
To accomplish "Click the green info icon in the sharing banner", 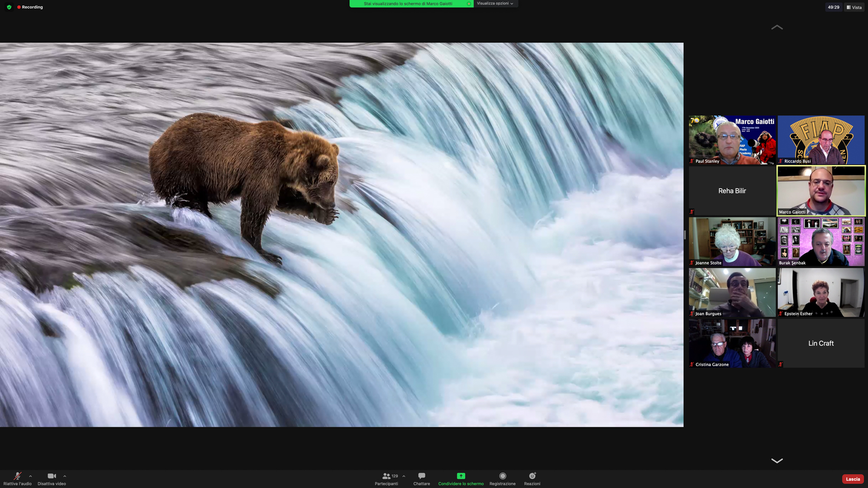I will coord(469,3).
